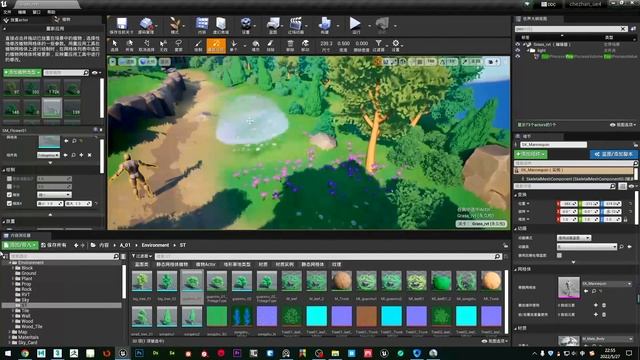Adjust erase density value 0.000
The image size is (640, 360).
(x=362, y=43)
